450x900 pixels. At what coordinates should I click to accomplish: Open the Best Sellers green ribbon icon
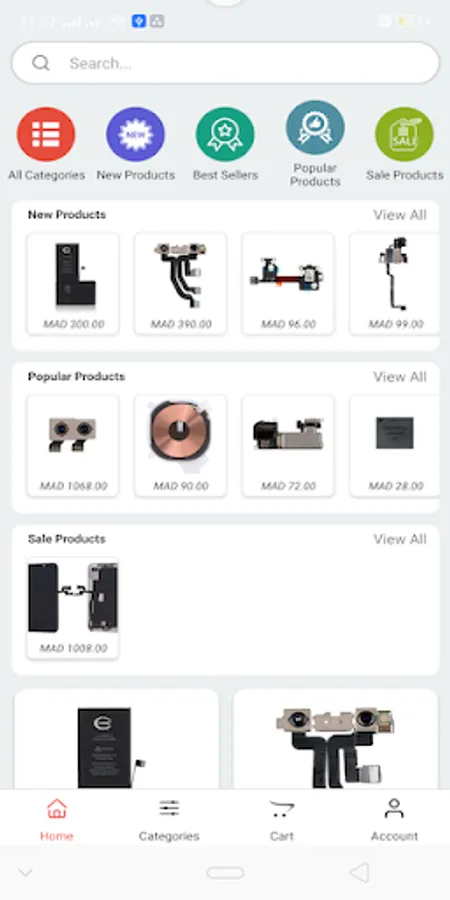coord(225,134)
